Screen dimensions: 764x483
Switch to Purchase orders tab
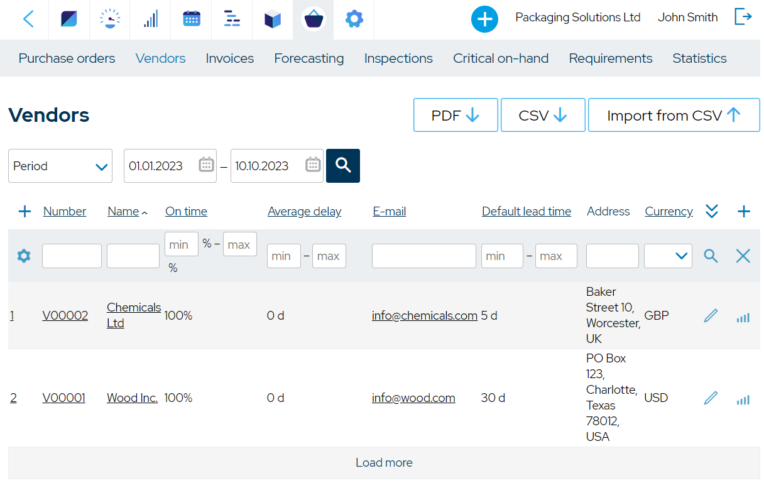pyautogui.click(x=67, y=58)
